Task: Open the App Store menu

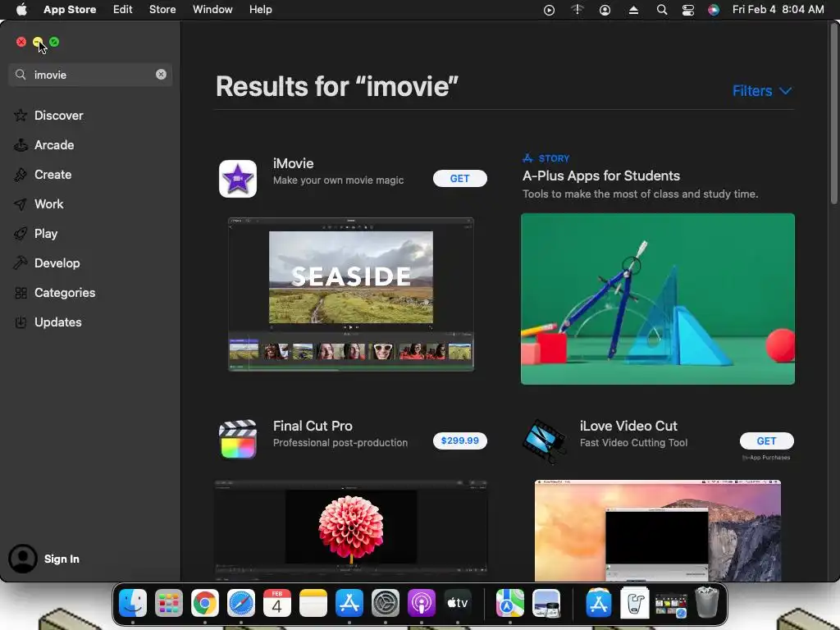Action: pos(70,10)
